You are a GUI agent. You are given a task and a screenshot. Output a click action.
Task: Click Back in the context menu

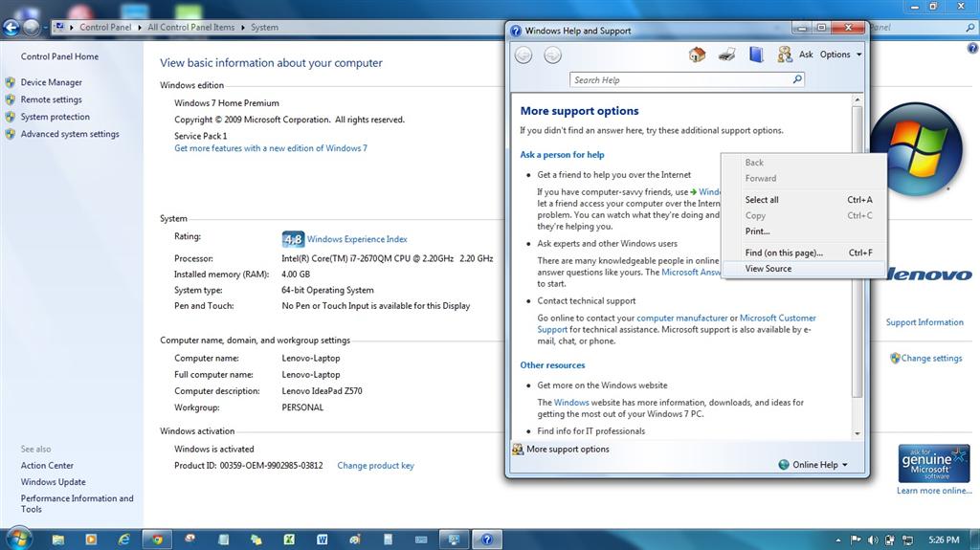click(803, 163)
